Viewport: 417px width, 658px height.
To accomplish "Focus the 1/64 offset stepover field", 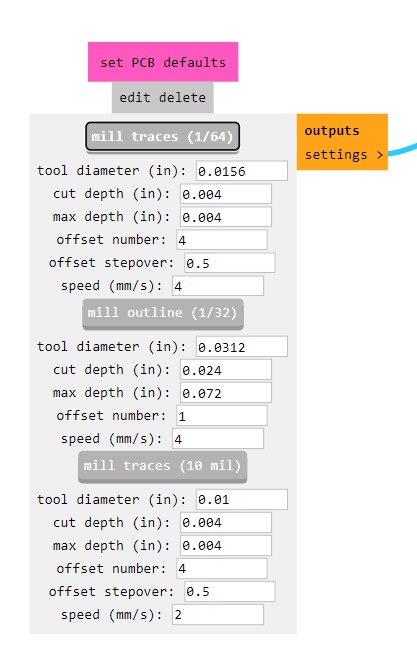I will point(229,263).
